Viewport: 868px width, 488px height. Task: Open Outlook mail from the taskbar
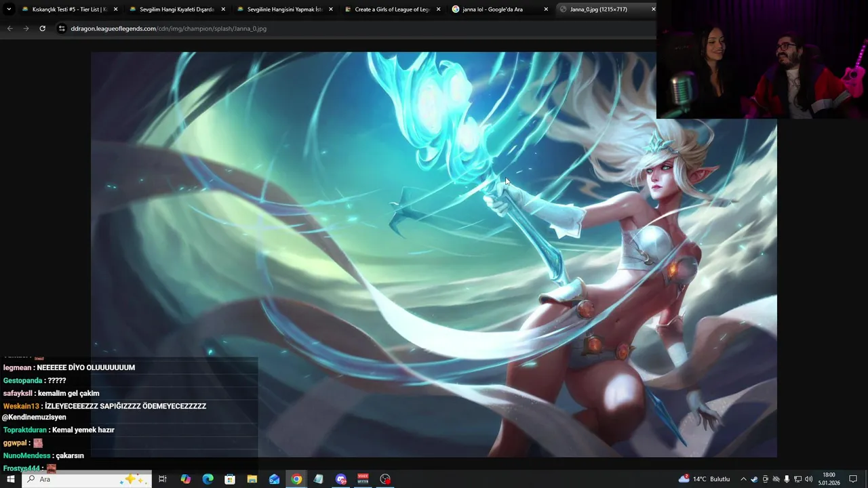[x=274, y=479]
